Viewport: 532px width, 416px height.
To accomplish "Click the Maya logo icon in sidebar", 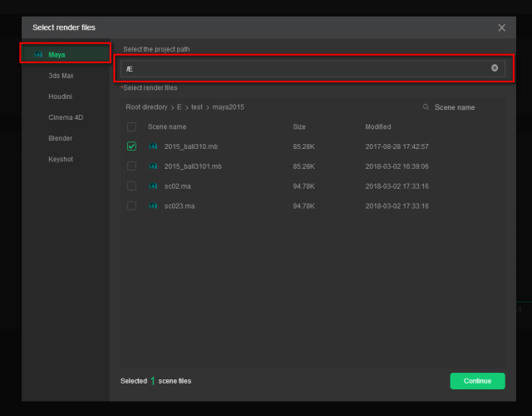I will (x=38, y=54).
